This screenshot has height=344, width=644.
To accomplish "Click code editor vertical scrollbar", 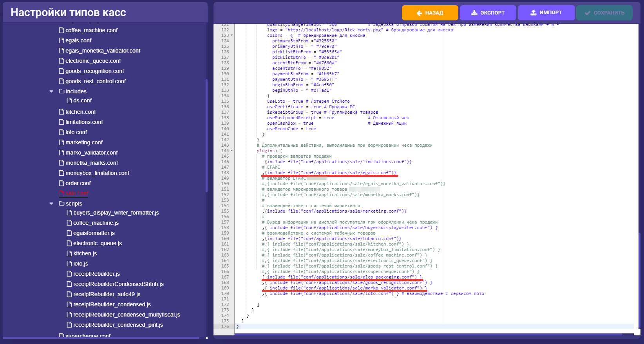I will coord(639,280).
